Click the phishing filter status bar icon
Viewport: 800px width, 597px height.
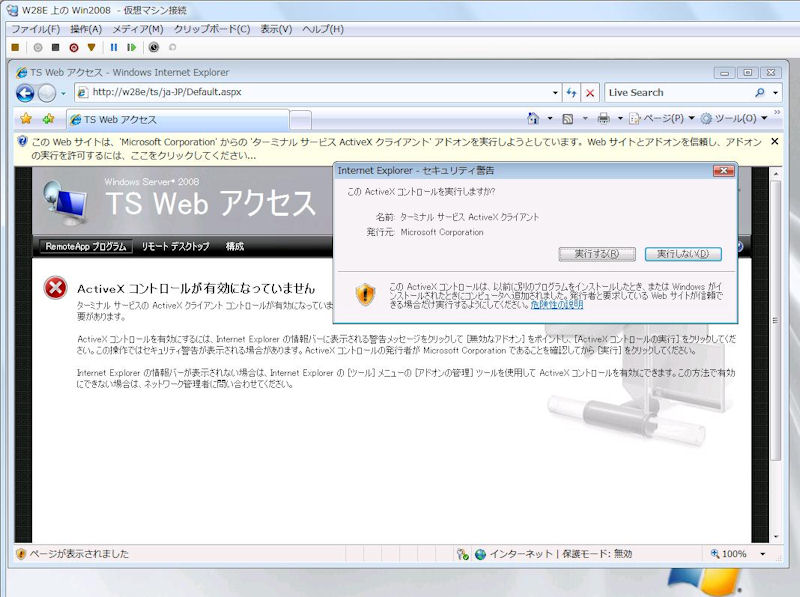(x=463, y=554)
